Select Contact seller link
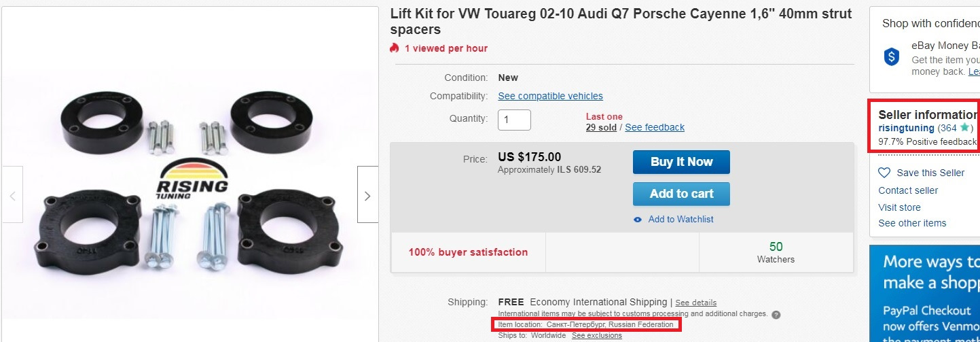 908,190
